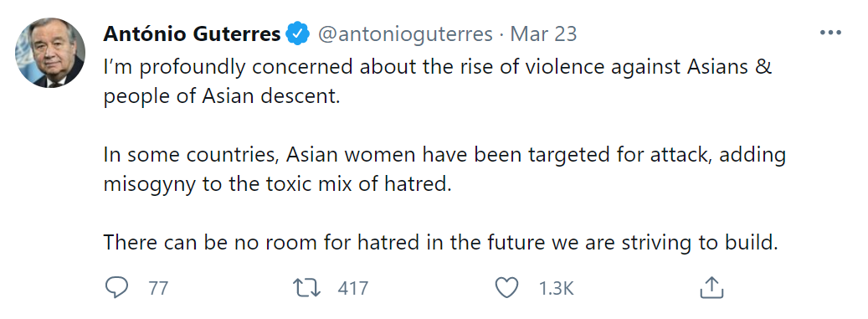Click the word "misogyny" in the tweet

click(x=150, y=184)
